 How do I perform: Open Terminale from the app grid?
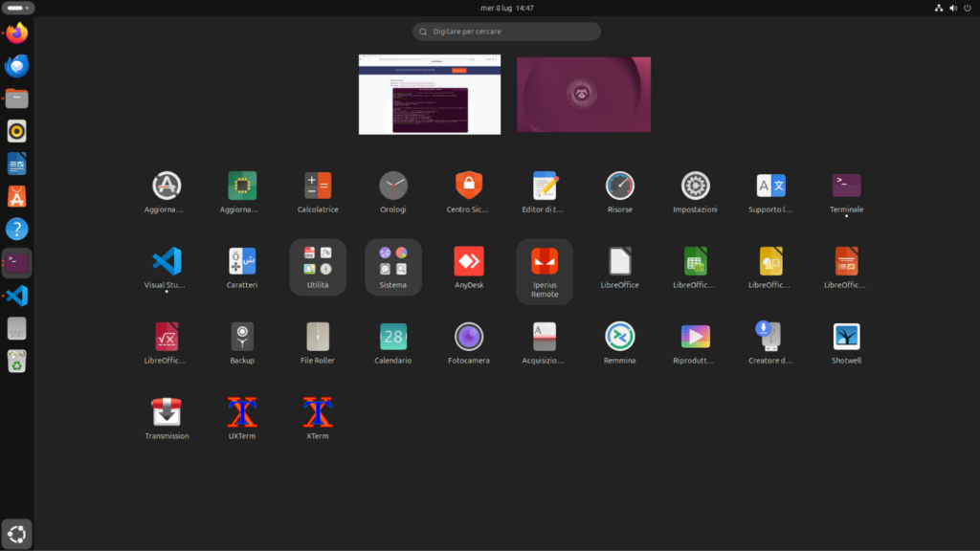pos(846,186)
